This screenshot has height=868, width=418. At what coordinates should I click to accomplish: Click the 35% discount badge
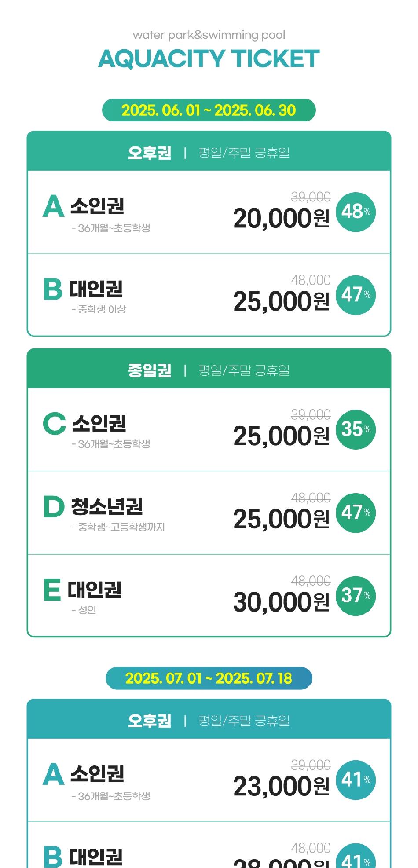pyautogui.click(x=356, y=429)
